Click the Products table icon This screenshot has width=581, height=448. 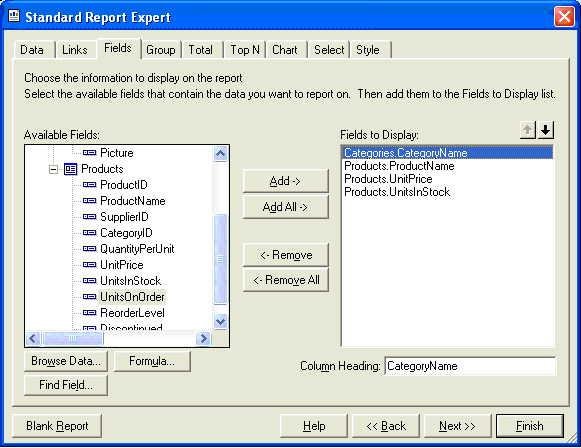[x=70, y=169]
